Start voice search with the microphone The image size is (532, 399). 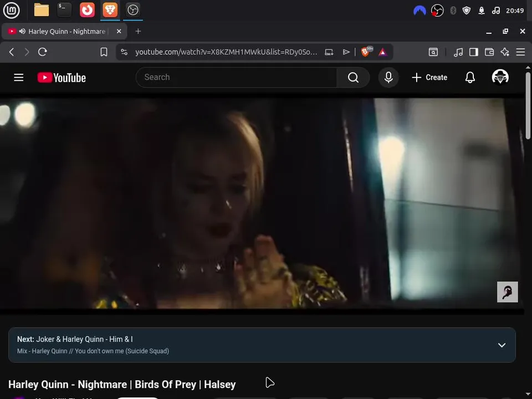pos(388,78)
